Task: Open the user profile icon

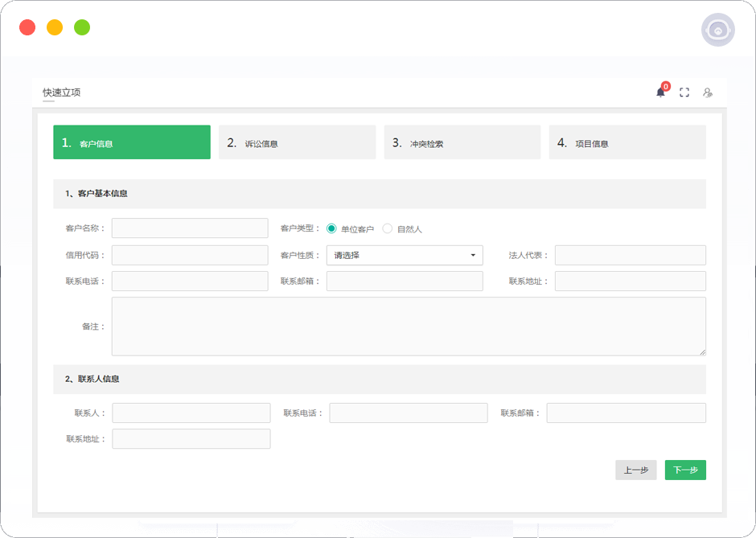Action: (x=707, y=92)
